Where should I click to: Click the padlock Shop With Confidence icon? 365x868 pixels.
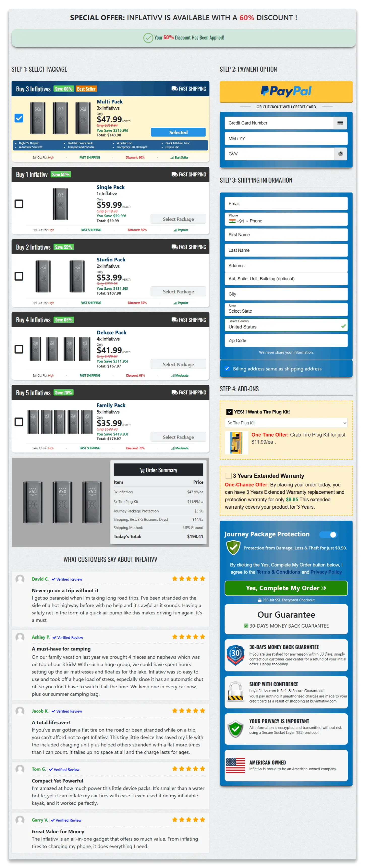click(235, 692)
